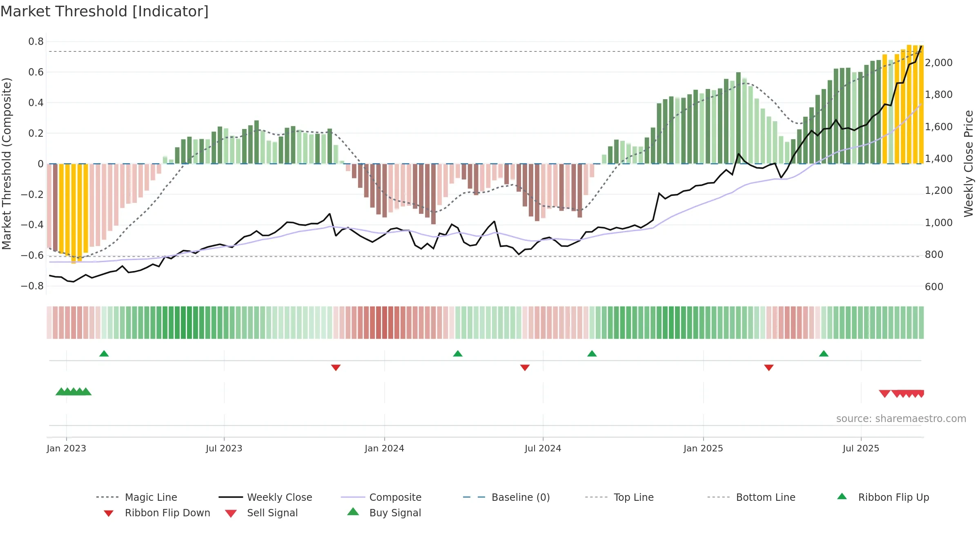Click the red triangle icon in Ribbon Flip Down legend
Screen dimensions: 980x551
pos(109,513)
